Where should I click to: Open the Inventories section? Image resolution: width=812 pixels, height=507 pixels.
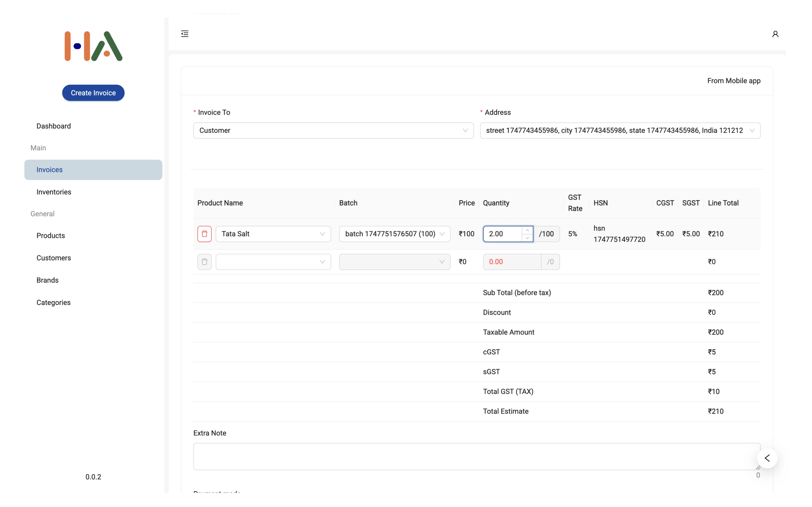(54, 192)
